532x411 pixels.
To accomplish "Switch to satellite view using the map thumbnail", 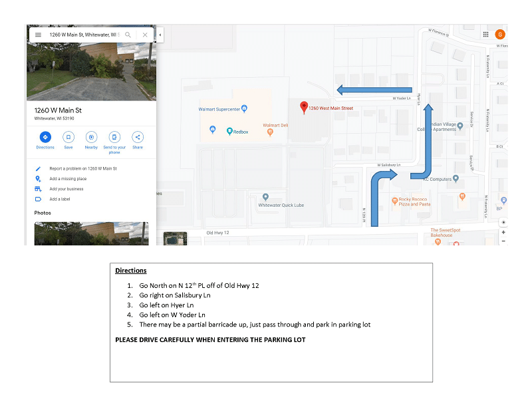I will click(x=175, y=239).
